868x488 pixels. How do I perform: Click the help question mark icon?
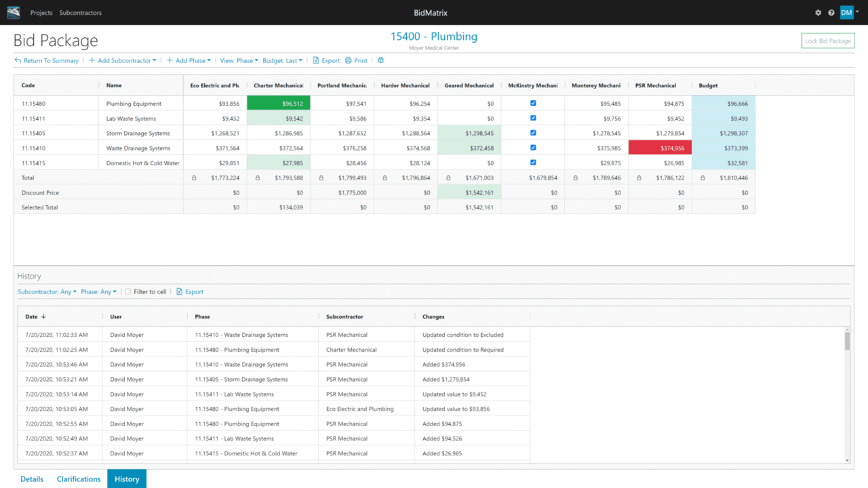(831, 13)
